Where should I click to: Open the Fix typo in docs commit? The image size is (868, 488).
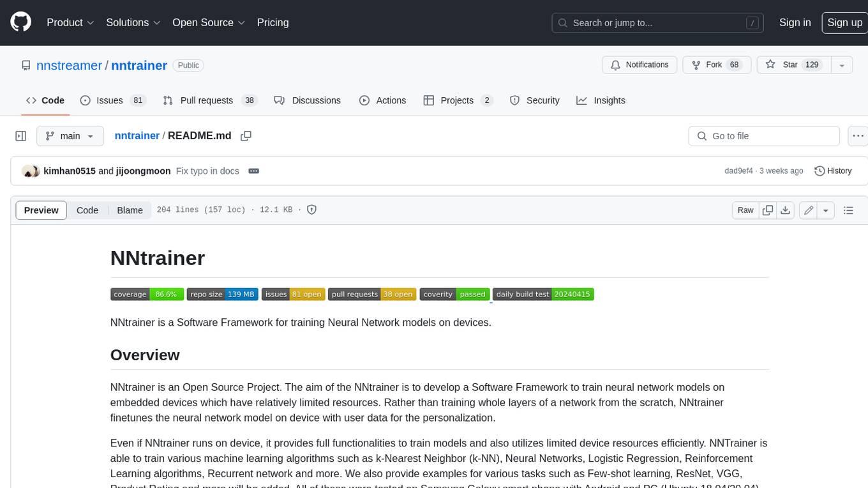point(207,171)
